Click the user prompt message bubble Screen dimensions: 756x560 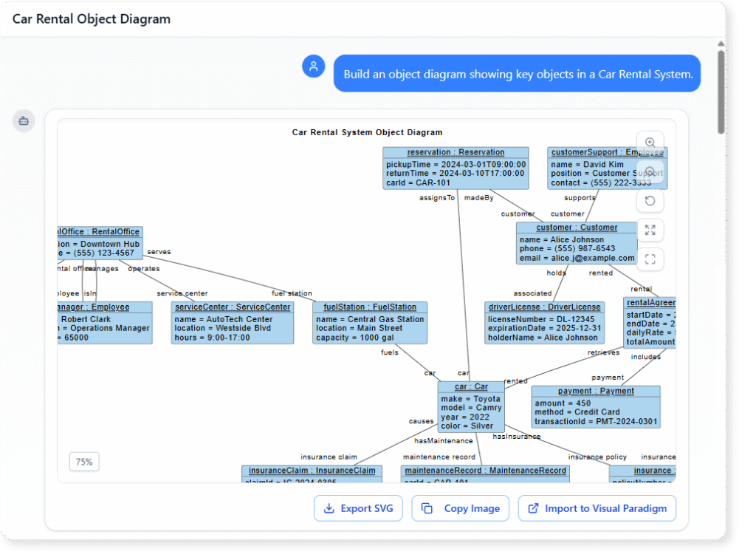coord(517,73)
